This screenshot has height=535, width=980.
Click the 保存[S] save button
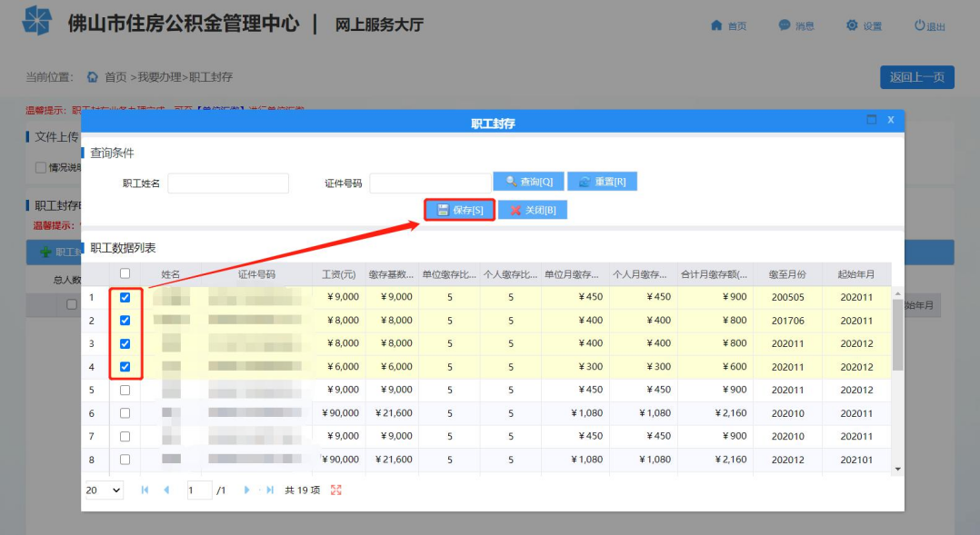[460, 210]
